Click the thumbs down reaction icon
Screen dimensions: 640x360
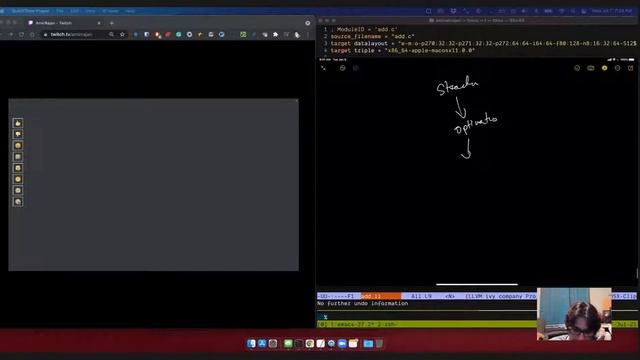coord(18,134)
